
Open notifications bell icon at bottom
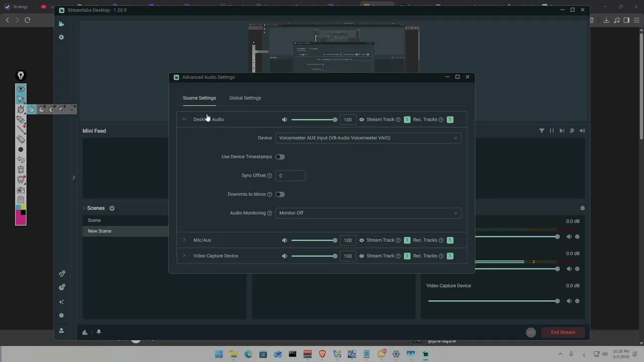(99, 332)
